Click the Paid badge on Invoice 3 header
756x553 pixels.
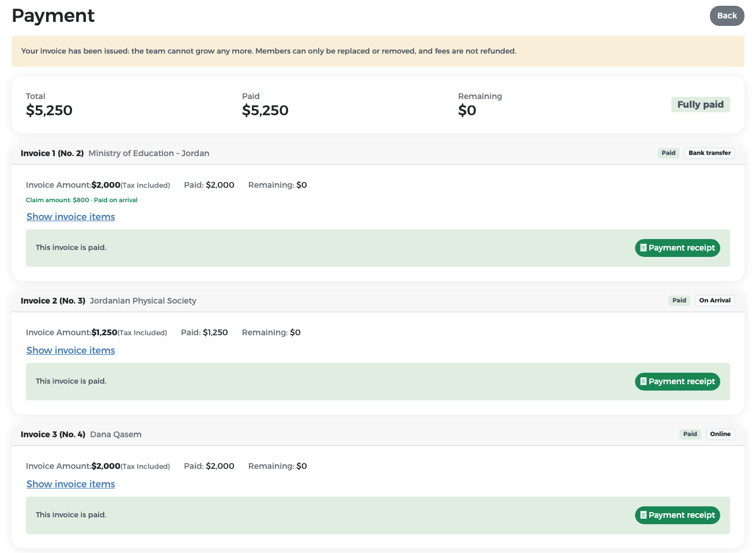coord(690,434)
